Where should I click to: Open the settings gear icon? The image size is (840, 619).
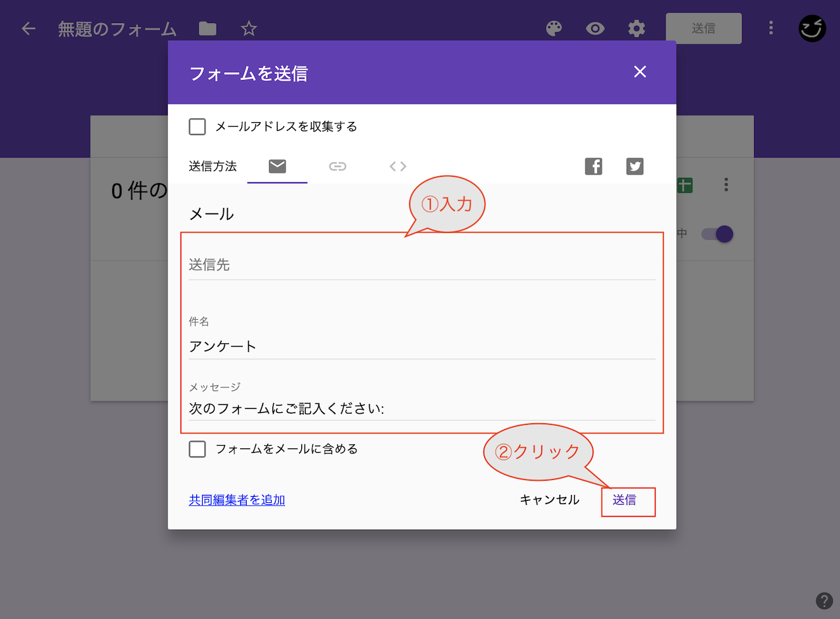[x=637, y=28]
